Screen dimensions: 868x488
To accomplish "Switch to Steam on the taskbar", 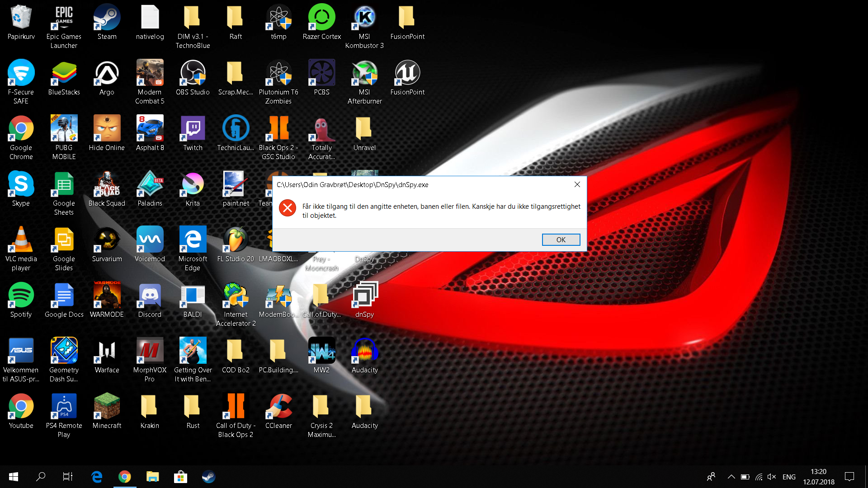I will (208, 477).
